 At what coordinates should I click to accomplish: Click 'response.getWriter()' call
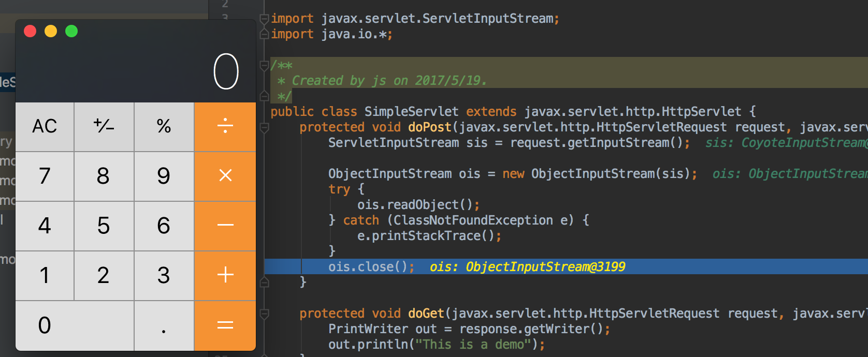pyautogui.click(x=531, y=329)
